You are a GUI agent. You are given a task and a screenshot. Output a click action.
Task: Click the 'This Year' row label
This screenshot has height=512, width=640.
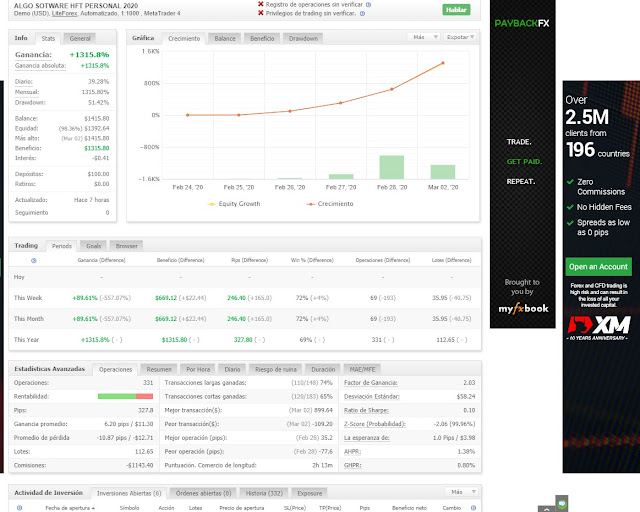(x=26, y=340)
